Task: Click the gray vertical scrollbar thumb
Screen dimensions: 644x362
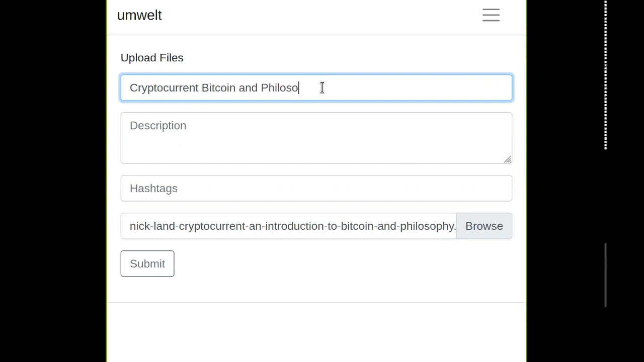Action: pos(605,275)
